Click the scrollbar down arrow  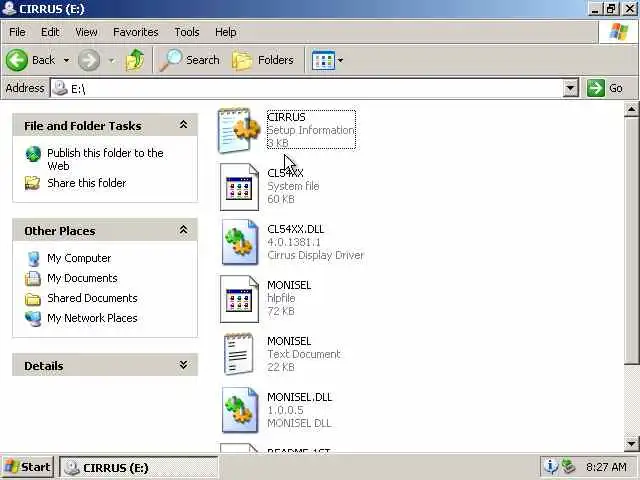(631, 443)
